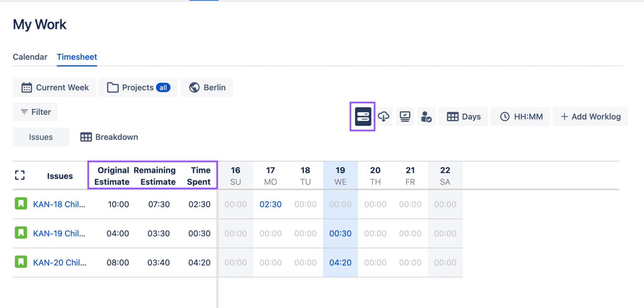Toggle the estimates columns display icon
The image size is (644, 308).
click(x=363, y=117)
